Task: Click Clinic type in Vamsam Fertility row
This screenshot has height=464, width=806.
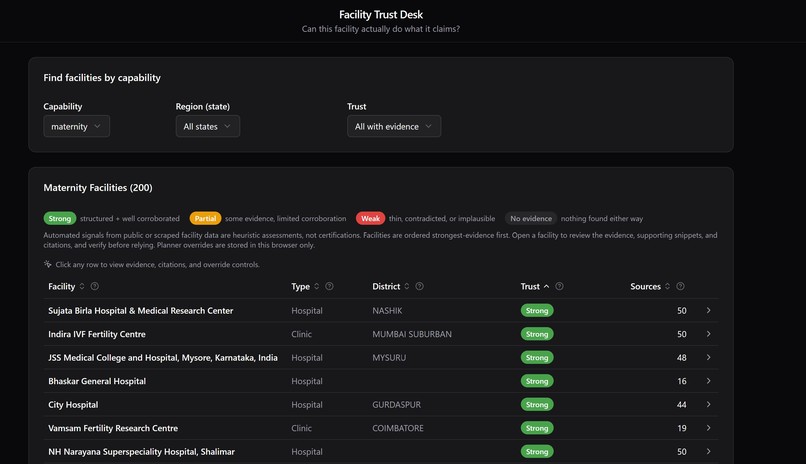Action: [301, 428]
